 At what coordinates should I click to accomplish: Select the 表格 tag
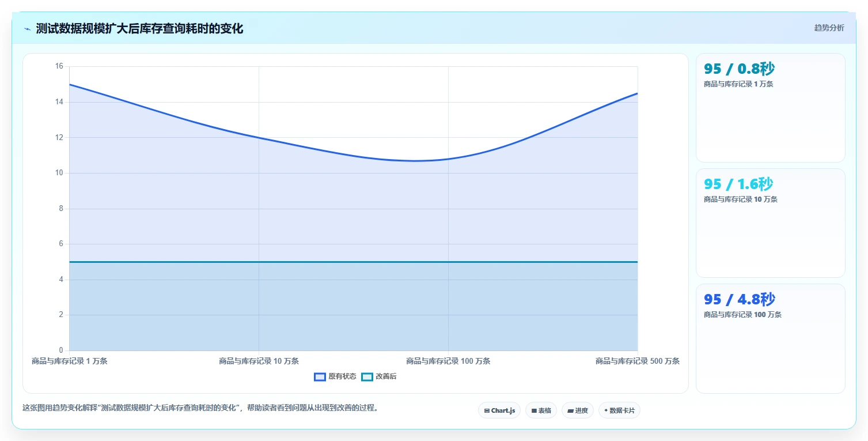[541, 410]
